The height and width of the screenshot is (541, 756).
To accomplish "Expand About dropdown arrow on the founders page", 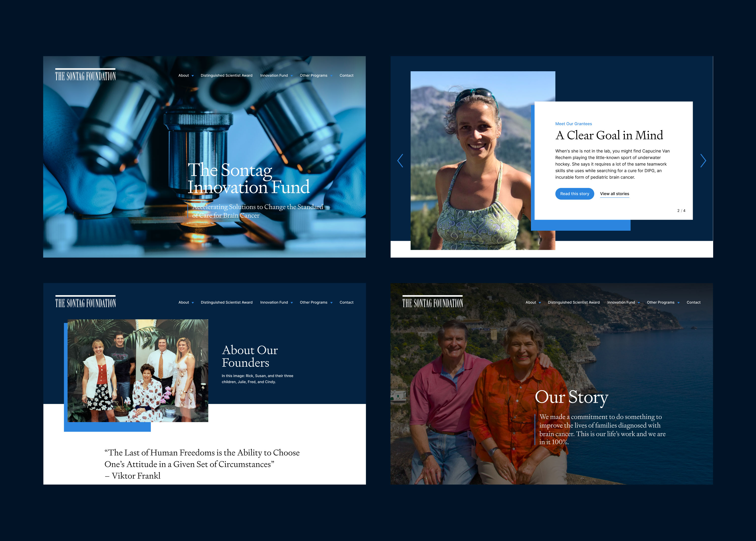I will [193, 303].
